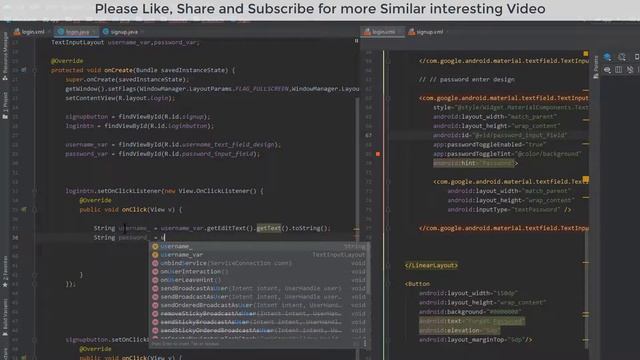Select the username_var TextInputLayout suggestion

pyautogui.click(x=259, y=255)
